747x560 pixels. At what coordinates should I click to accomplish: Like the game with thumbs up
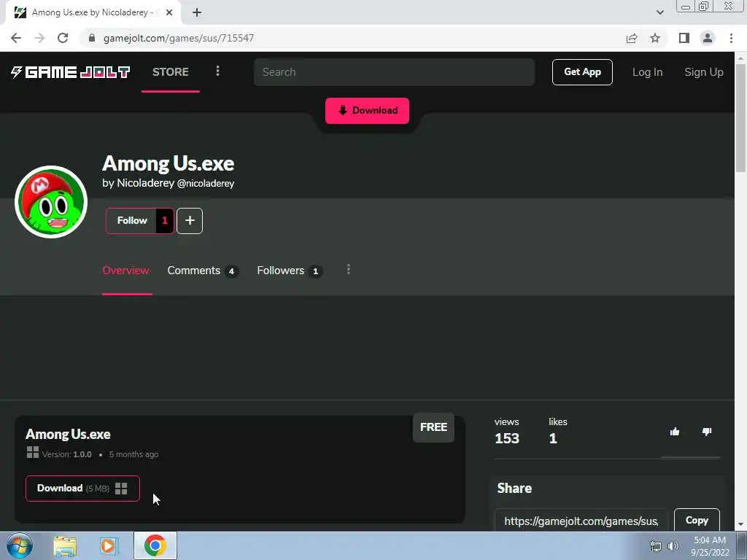point(675,432)
